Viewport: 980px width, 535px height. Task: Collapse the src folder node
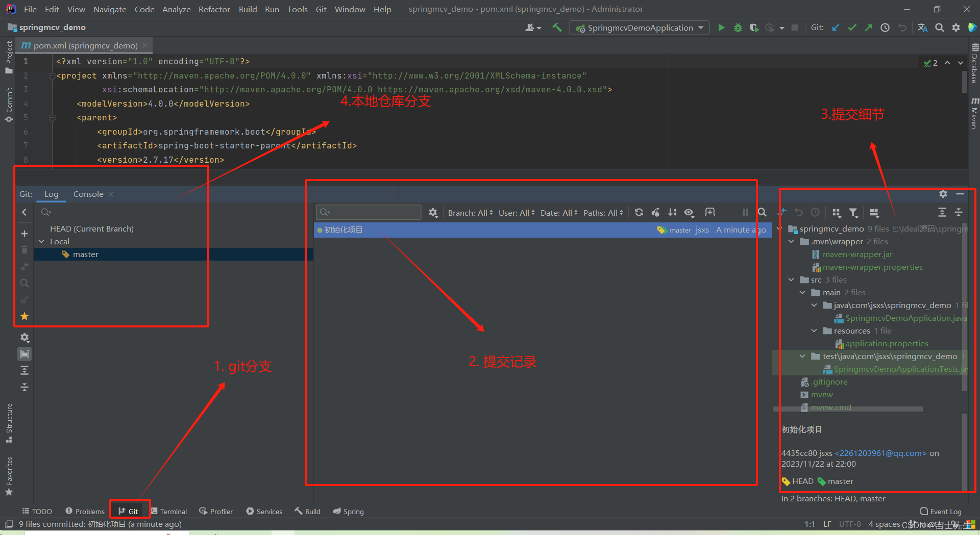point(791,279)
